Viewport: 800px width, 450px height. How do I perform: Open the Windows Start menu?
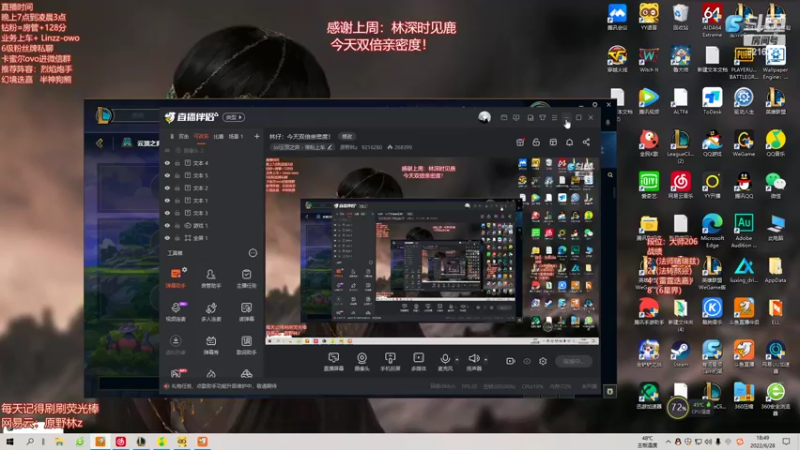pos(10,442)
